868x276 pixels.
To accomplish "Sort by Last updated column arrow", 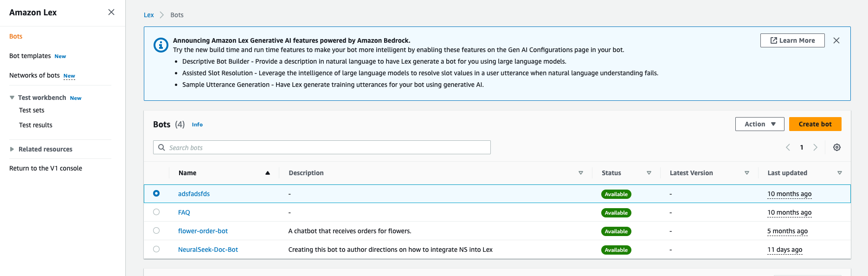I will pos(840,173).
